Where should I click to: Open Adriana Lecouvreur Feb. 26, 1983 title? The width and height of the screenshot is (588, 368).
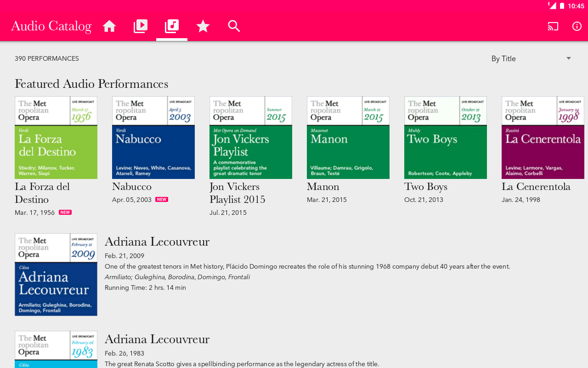[x=157, y=339]
